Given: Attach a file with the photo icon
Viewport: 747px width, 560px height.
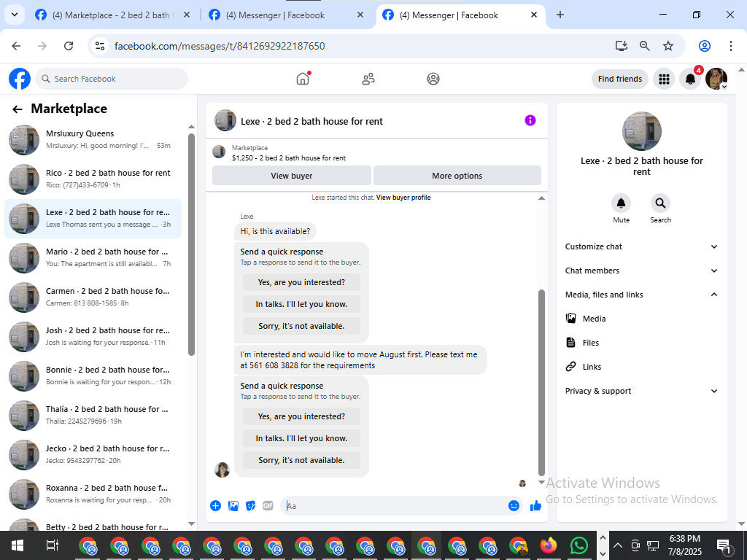Looking at the screenshot, I should (233, 506).
